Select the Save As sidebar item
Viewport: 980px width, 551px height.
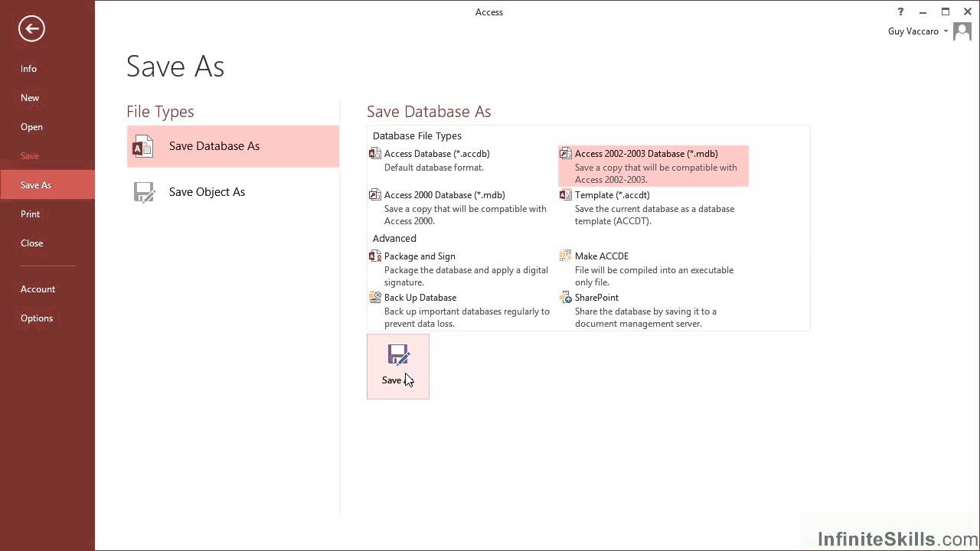[47, 185]
